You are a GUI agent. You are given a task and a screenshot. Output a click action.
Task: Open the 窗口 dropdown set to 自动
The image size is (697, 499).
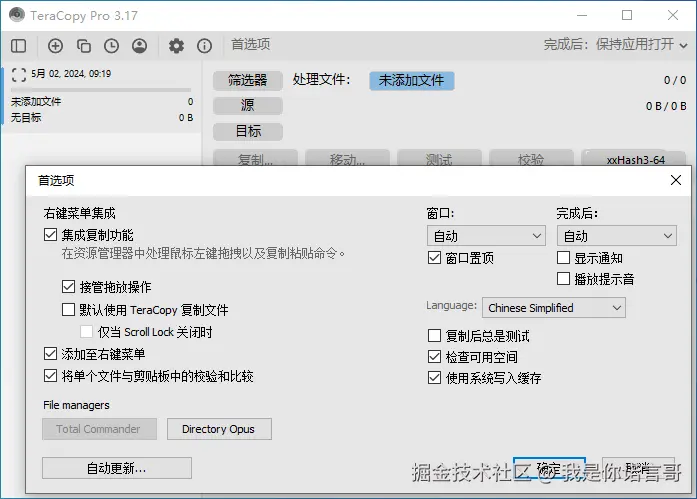486,236
